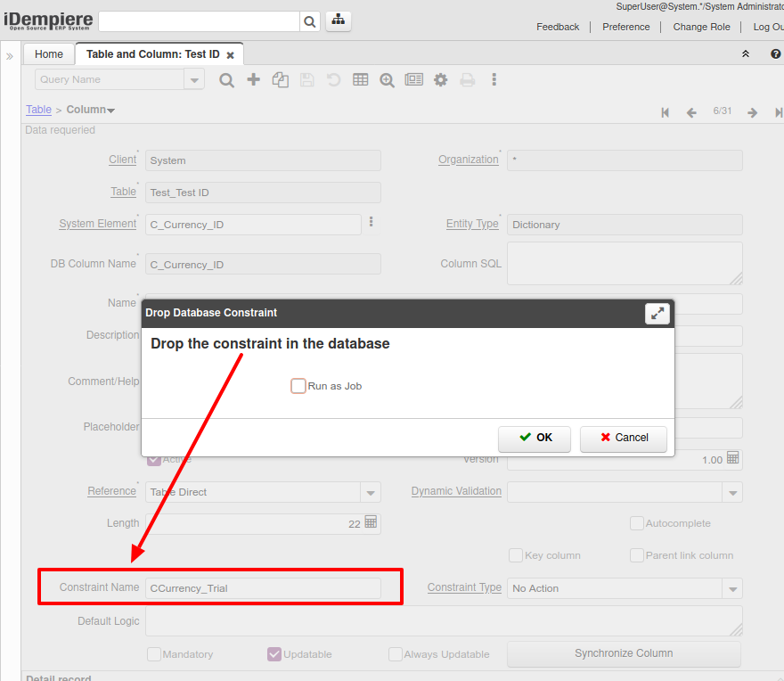Click the Organization field label link
The image size is (784, 681).
click(x=468, y=160)
